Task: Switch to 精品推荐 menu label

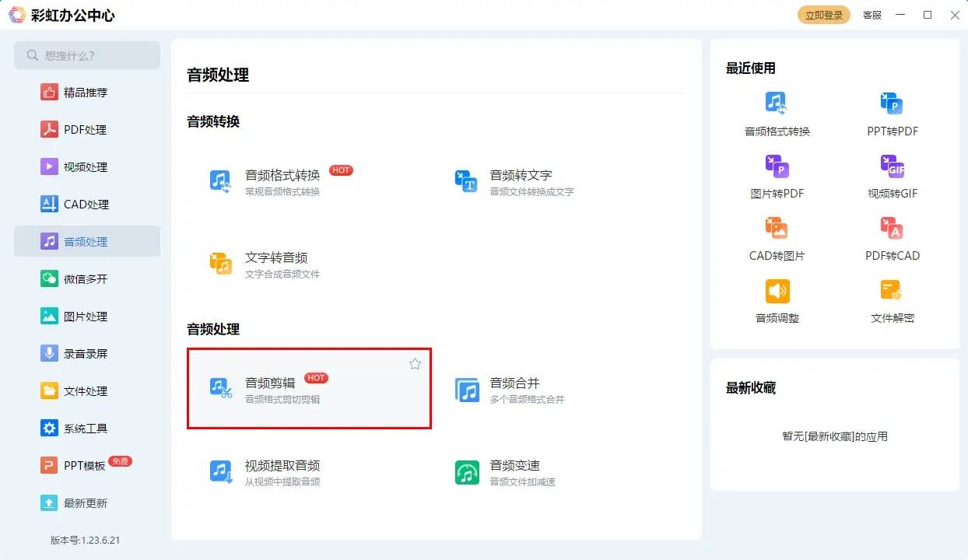Action: (86, 93)
